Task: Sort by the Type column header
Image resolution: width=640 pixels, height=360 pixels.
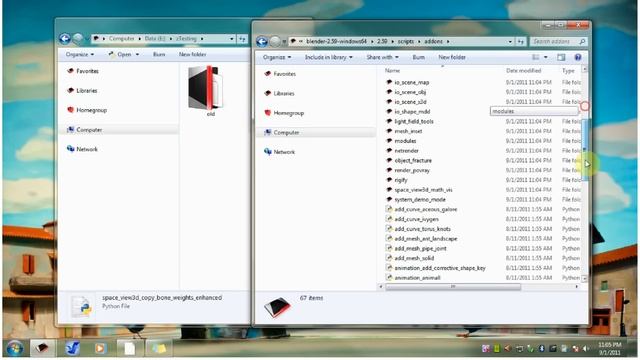Action: [568, 71]
